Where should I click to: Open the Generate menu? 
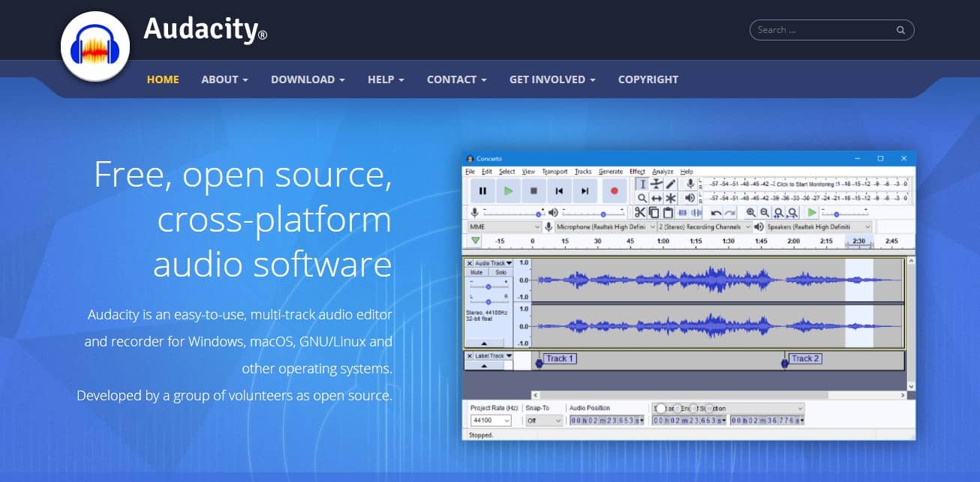click(611, 172)
